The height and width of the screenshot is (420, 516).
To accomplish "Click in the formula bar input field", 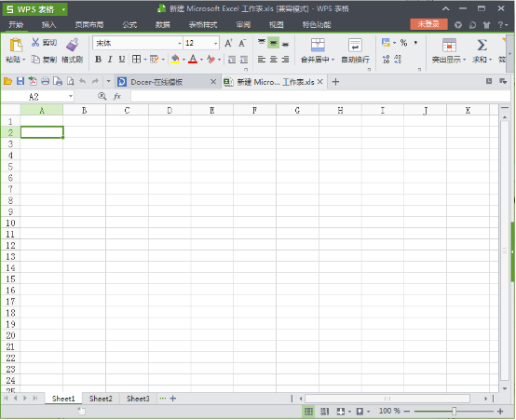I will click(x=320, y=96).
